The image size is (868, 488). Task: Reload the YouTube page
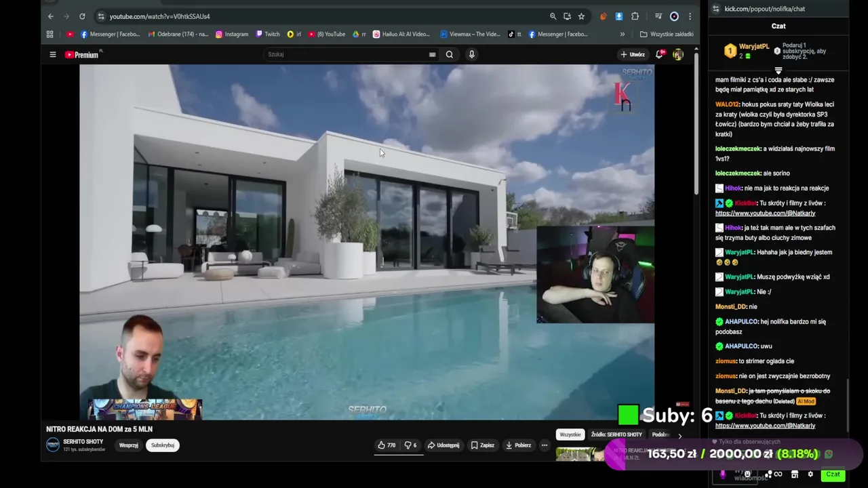pos(82,16)
